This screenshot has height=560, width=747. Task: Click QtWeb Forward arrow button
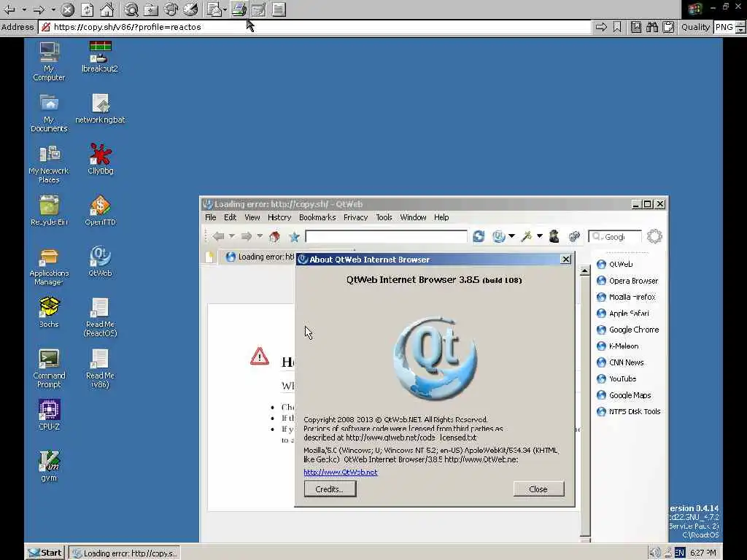[247, 236]
